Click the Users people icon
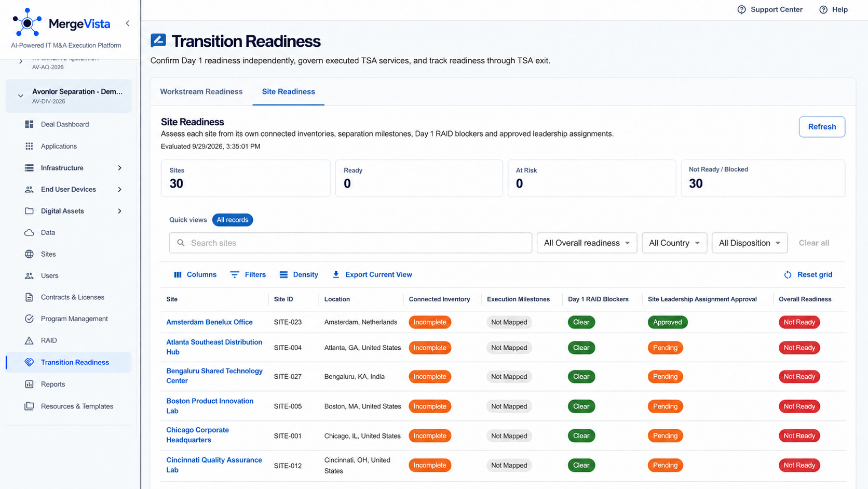Viewport: 868px width, 489px height. 29,275
